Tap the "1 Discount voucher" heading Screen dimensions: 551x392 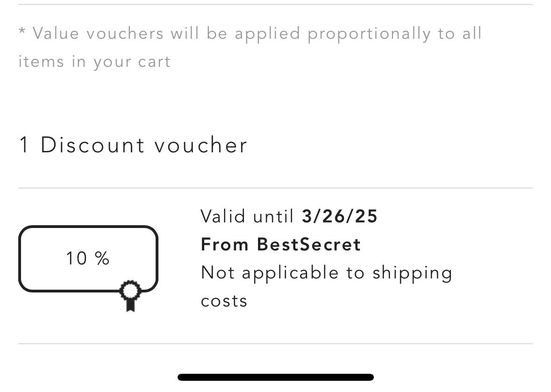133,145
